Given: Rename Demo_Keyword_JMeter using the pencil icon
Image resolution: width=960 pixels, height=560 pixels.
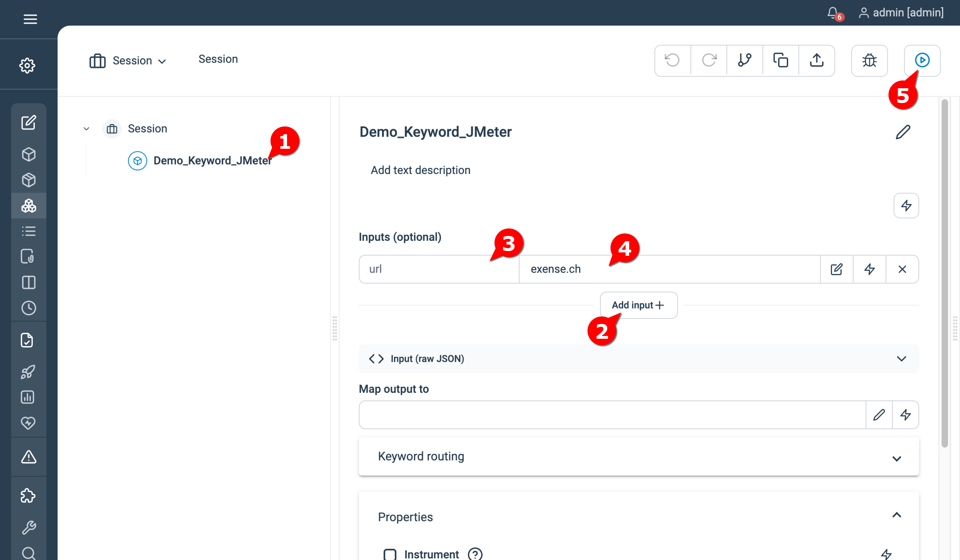Looking at the screenshot, I should point(903,132).
